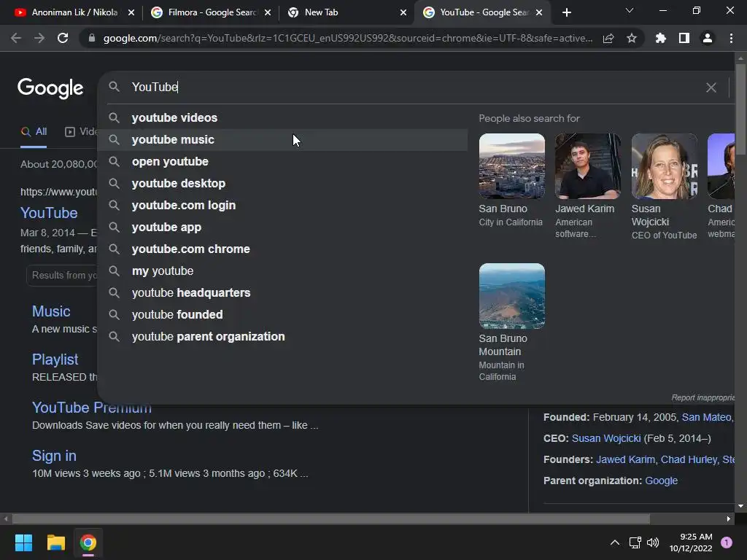Close the Filmora Google Search tab
This screenshot has width=747, height=560.
(x=268, y=12)
